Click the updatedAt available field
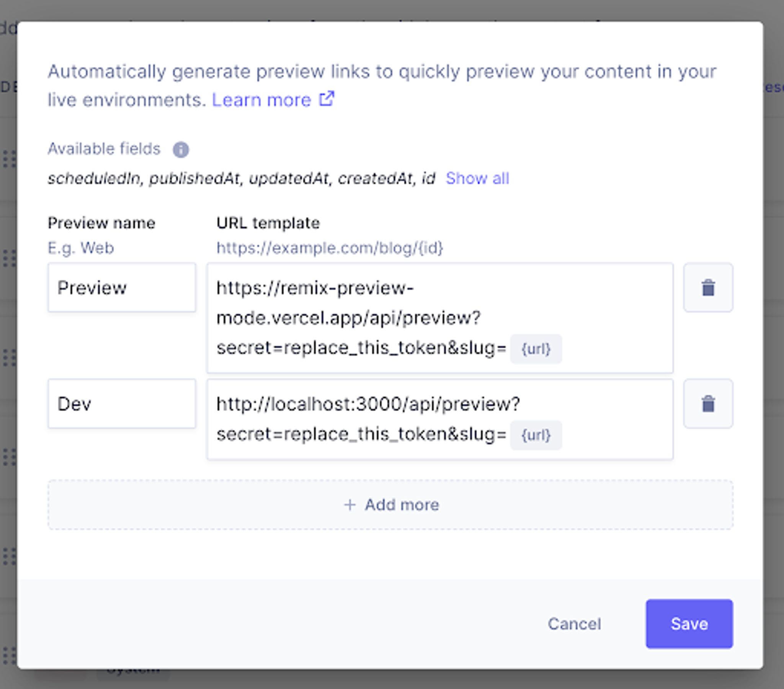Image resolution: width=784 pixels, height=689 pixels. pyautogui.click(x=289, y=178)
